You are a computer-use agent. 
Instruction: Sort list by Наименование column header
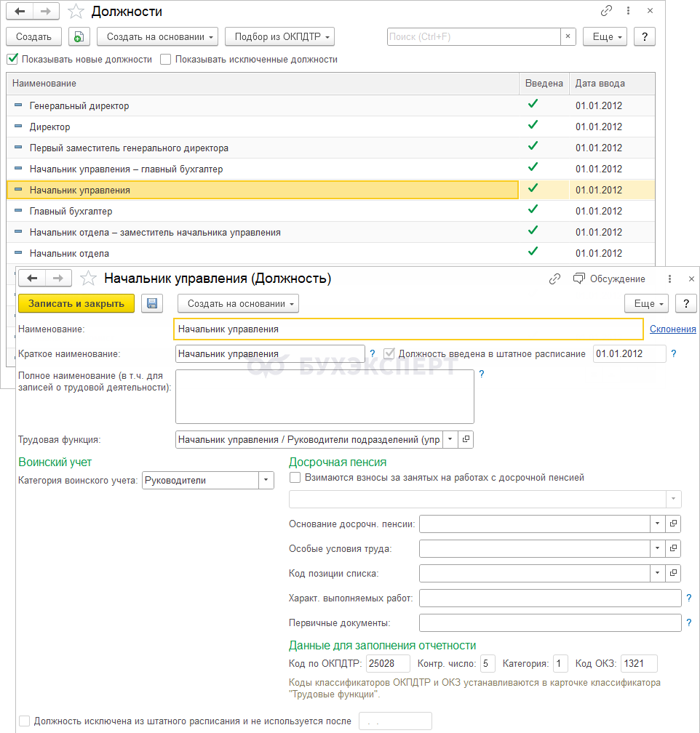[x=263, y=83]
